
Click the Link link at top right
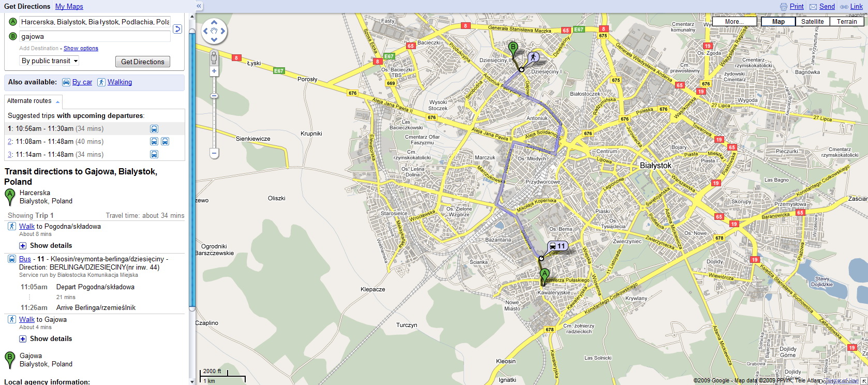[857, 7]
